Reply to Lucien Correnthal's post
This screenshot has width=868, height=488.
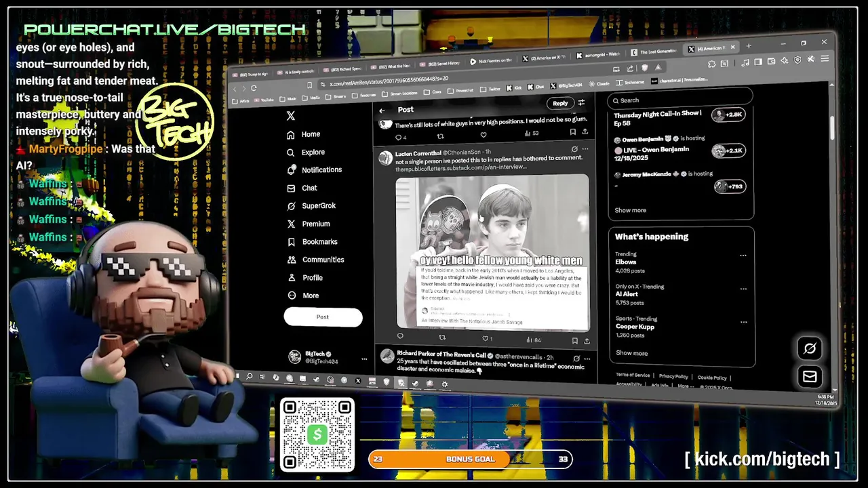400,336
